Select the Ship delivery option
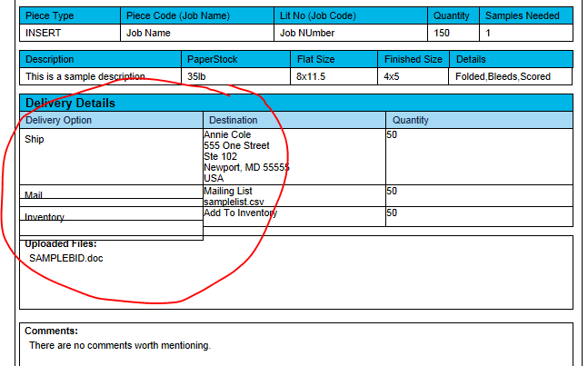The width and height of the screenshot is (588, 366). pos(35,139)
